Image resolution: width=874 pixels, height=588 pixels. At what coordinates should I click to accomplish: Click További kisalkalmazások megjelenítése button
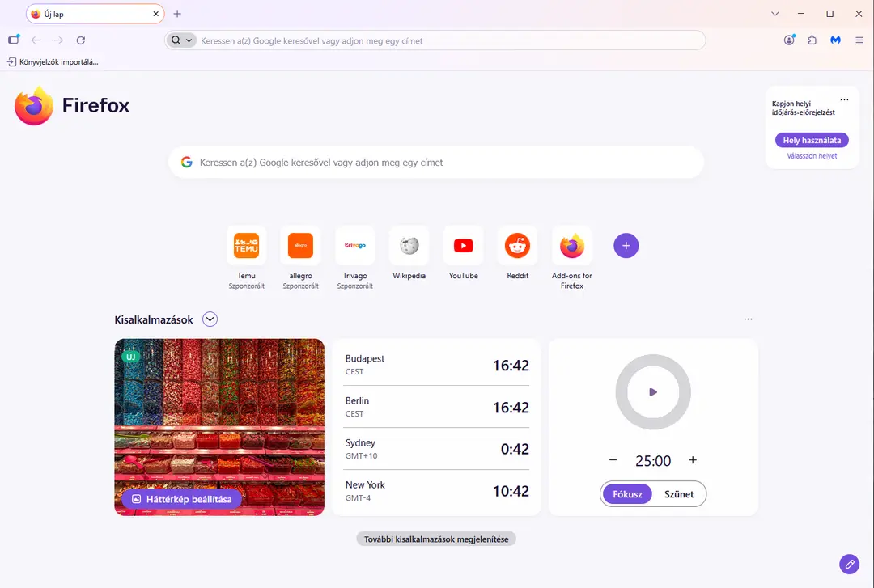436,539
